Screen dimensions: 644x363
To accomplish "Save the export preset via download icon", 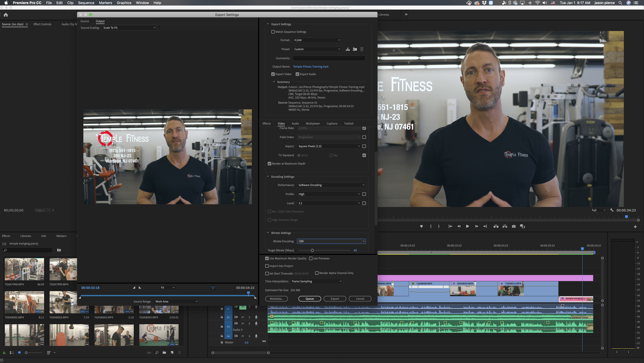I will (348, 49).
